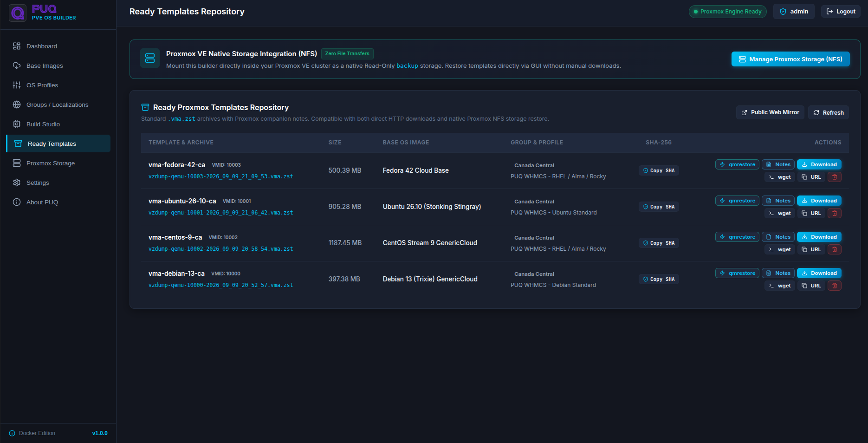Open qmrestore for the vma-debian-13-ca template
The width and height of the screenshot is (868, 443).
(737, 273)
